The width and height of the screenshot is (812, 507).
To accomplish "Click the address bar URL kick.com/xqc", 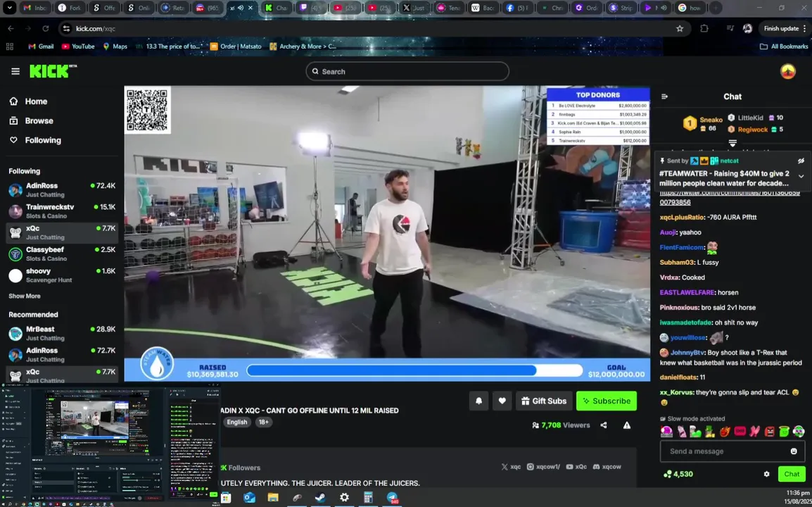I will click(96, 28).
